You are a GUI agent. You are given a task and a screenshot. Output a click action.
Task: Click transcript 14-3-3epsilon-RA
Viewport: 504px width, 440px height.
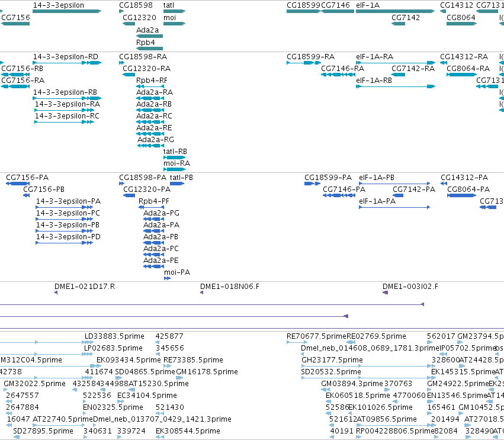[x=65, y=110]
